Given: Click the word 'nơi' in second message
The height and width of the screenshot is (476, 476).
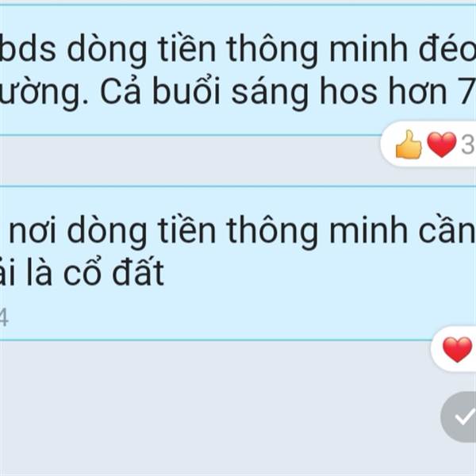Looking at the screenshot, I should tap(33, 233).
